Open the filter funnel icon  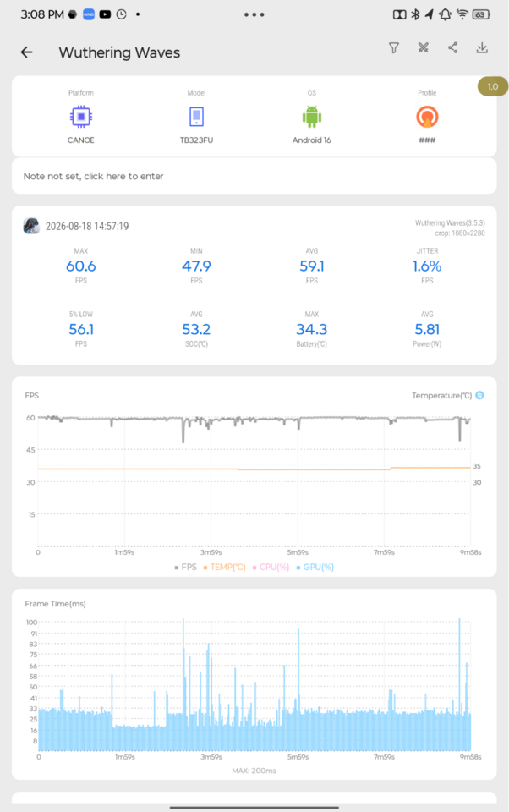click(x=394, y=48)
